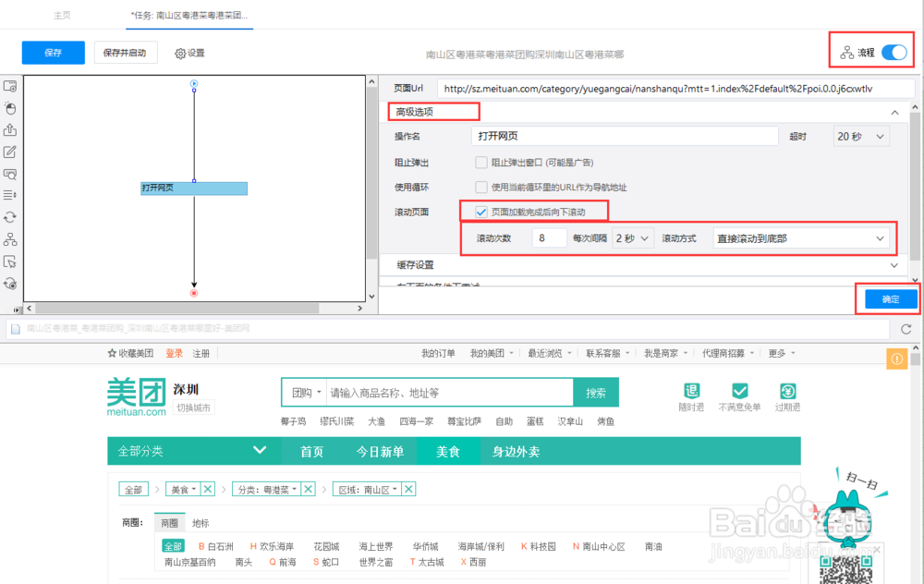Select the 打开网页 flow node

tap(194, 188)
